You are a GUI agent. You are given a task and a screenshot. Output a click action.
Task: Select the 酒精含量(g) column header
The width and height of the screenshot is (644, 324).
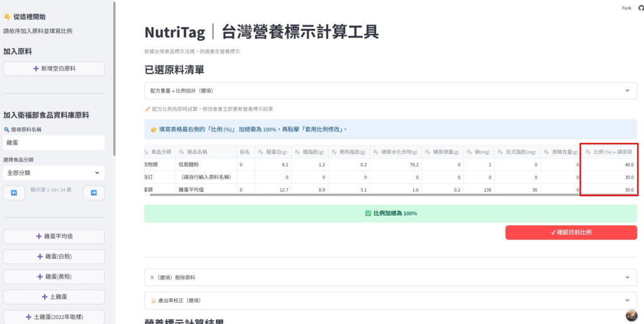tap(560, 152)
